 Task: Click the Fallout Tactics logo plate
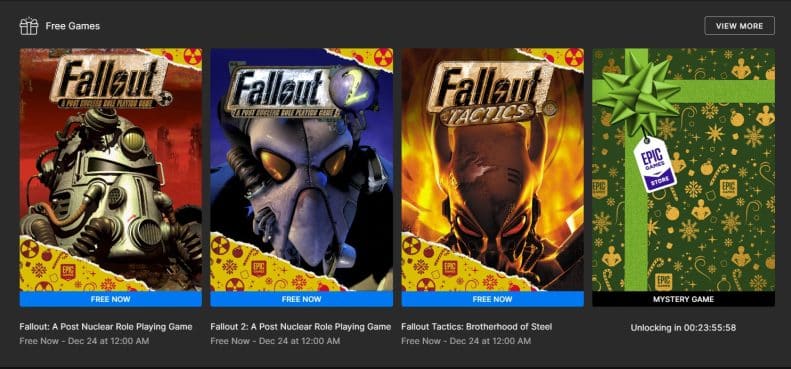pos(491,93)
